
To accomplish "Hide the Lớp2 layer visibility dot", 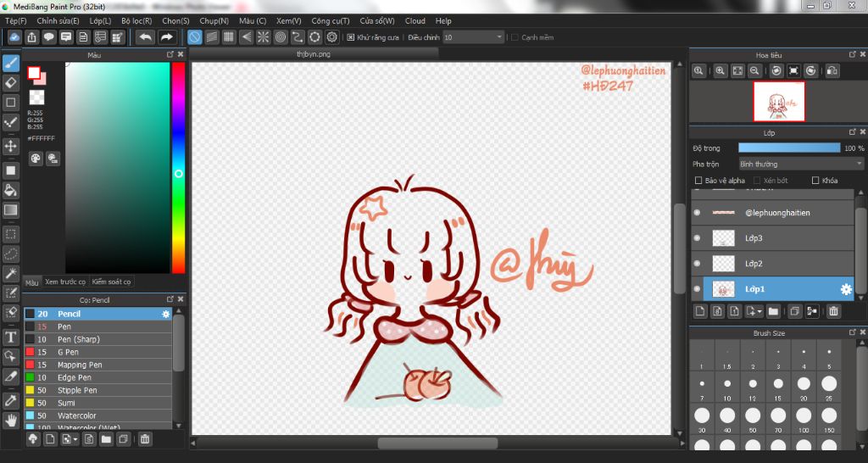I will 697,264.
